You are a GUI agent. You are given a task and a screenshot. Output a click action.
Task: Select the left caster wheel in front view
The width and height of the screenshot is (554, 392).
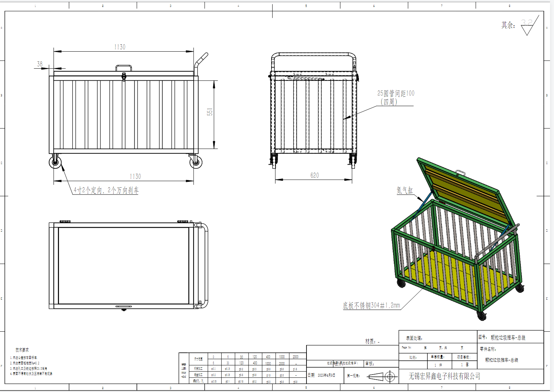tap(55, 162)
